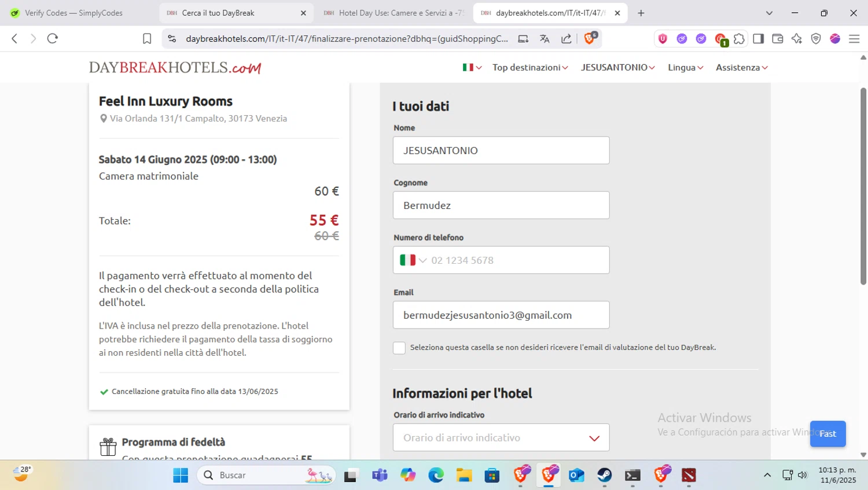Click the page vertical scrollbar thumb
868x490 pixels.
click(863, 186)
